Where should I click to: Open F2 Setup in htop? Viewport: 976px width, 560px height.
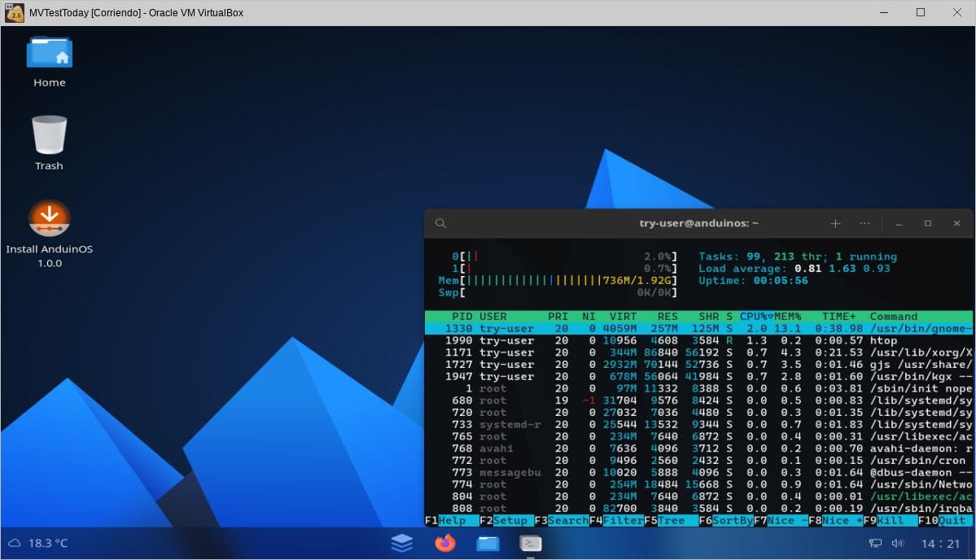click(506, 520)
